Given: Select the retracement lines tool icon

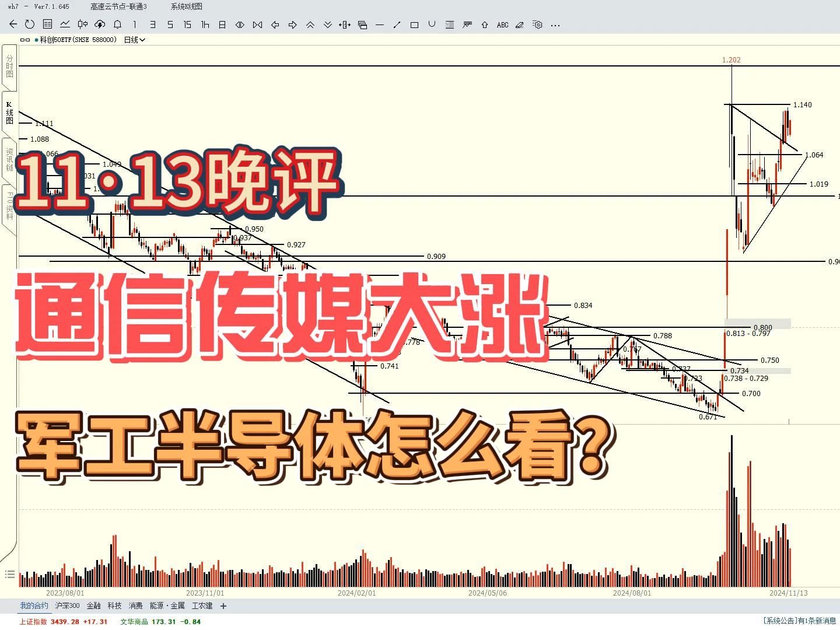Looking at the screenshot, I should click(450, 24).
